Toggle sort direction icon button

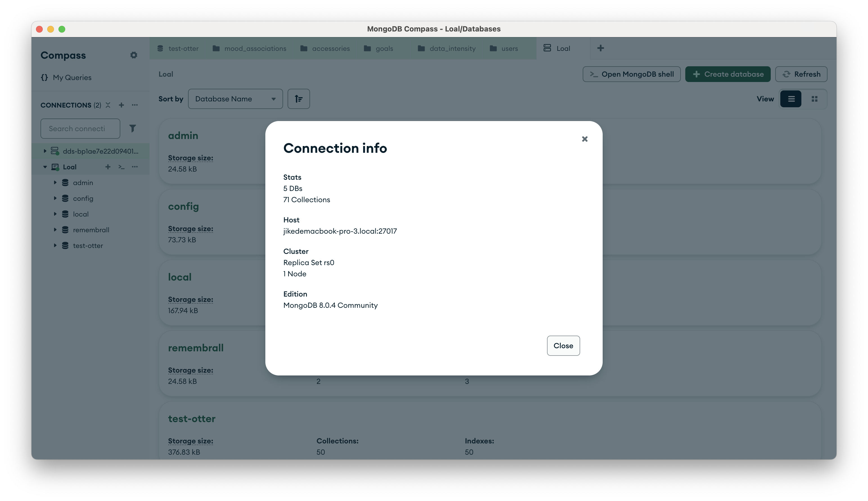[298, 99]
